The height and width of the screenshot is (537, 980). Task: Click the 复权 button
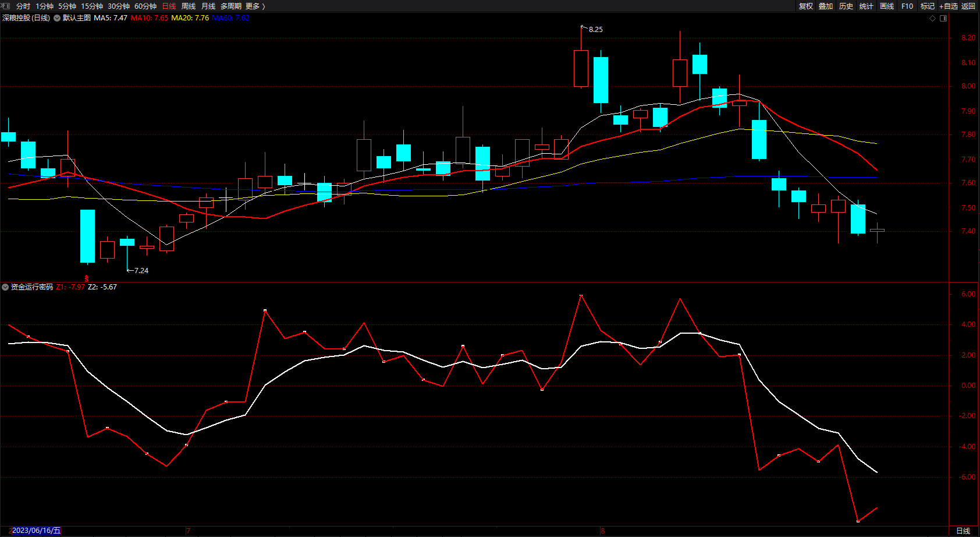pos(806,6)
